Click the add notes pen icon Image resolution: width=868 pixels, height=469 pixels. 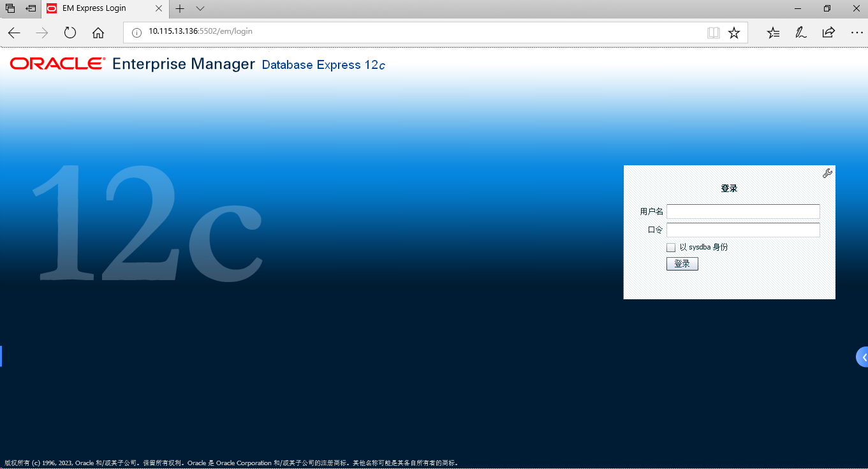(801, 33)
